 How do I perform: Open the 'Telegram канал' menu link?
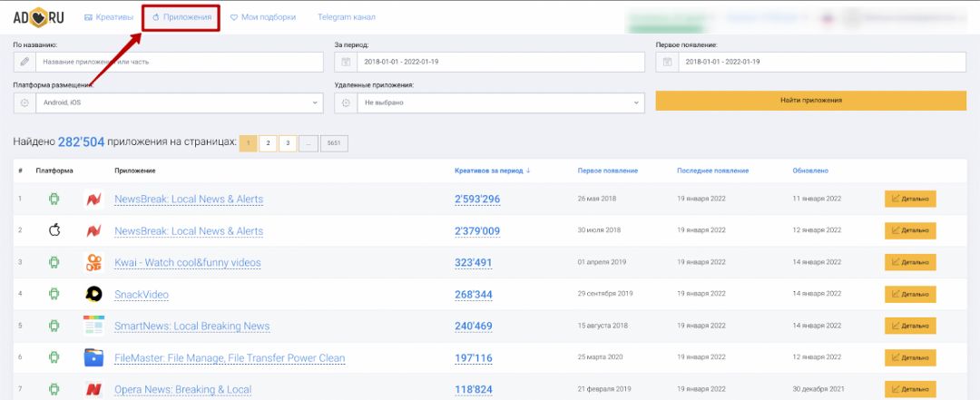[x=346, y=17]
